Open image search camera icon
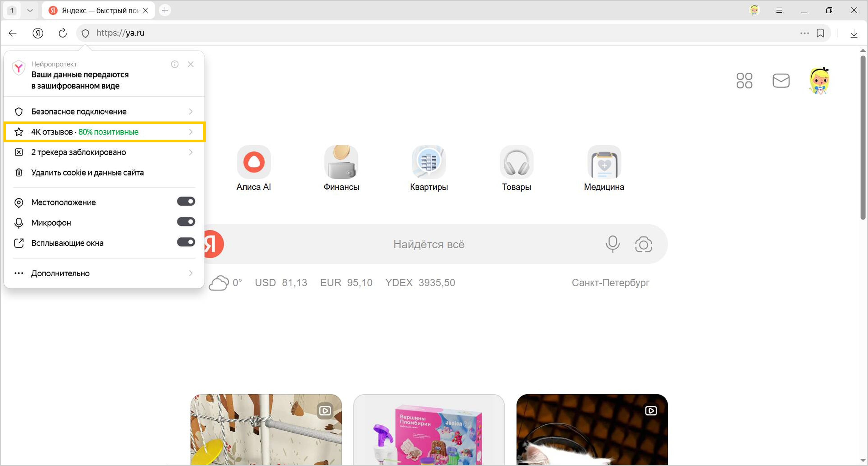The image size is (868, 466). pyautogui.click(x=643, y=244)
